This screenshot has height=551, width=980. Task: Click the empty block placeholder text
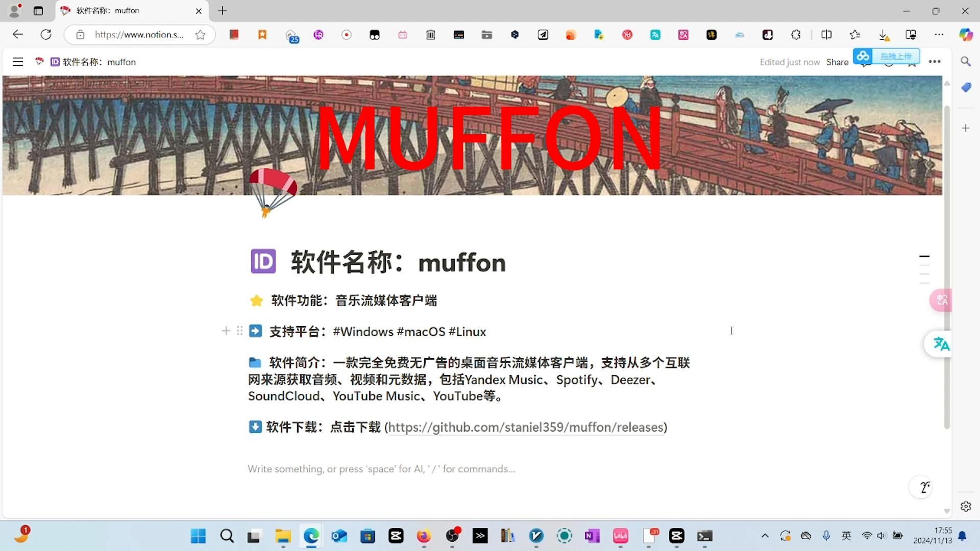pos(381,469)
